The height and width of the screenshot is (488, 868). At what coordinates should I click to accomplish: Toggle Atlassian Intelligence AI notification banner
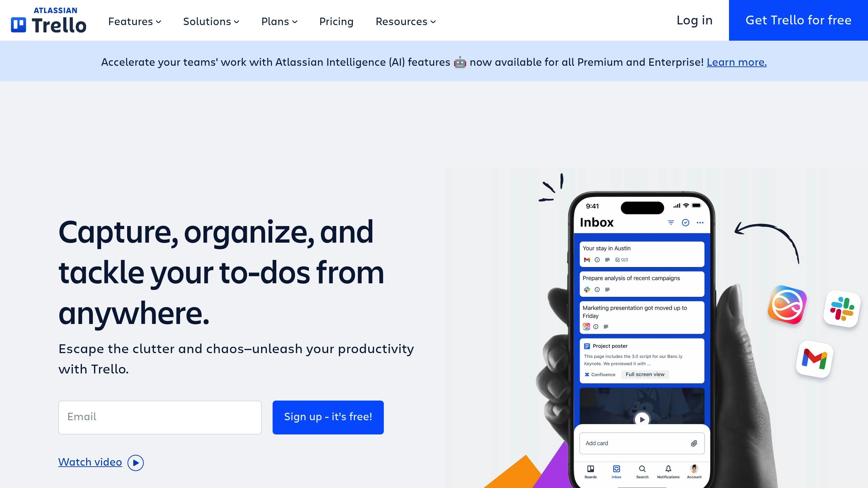click(434, 61)
